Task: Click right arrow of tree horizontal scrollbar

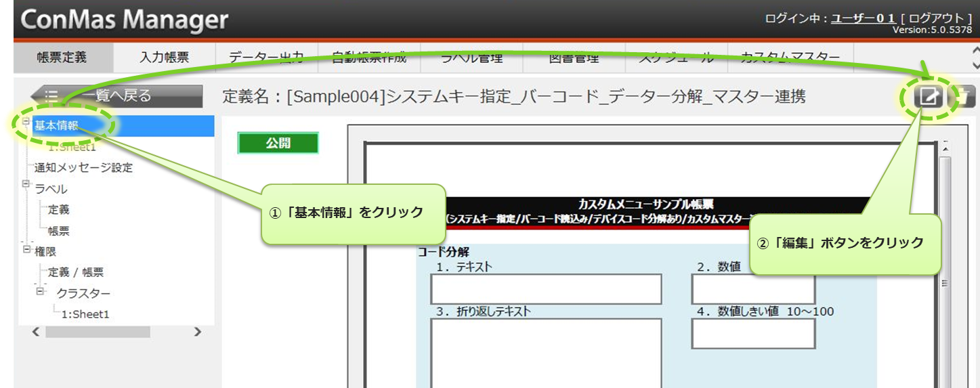Action: 198,332
